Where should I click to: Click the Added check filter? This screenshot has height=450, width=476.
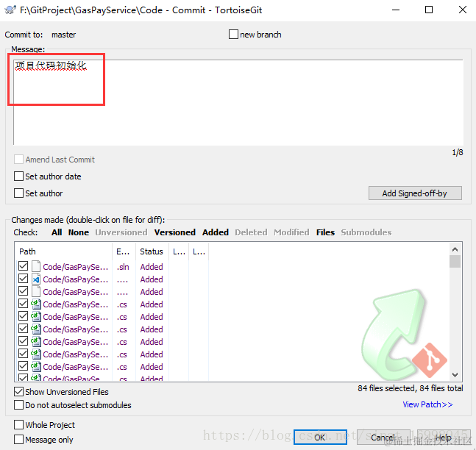click(216, 232)
